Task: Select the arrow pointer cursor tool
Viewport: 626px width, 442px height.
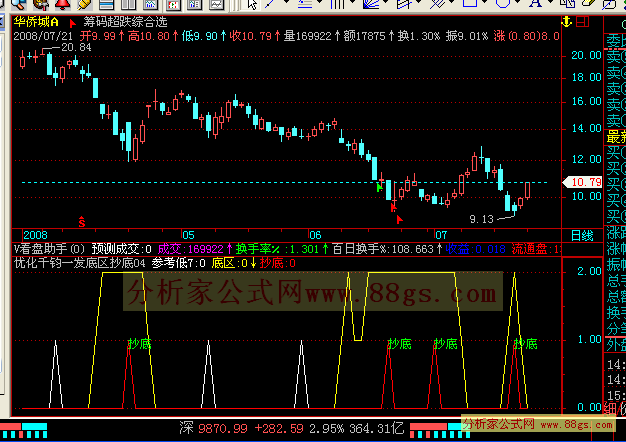Action: click(x=252, y=4)
